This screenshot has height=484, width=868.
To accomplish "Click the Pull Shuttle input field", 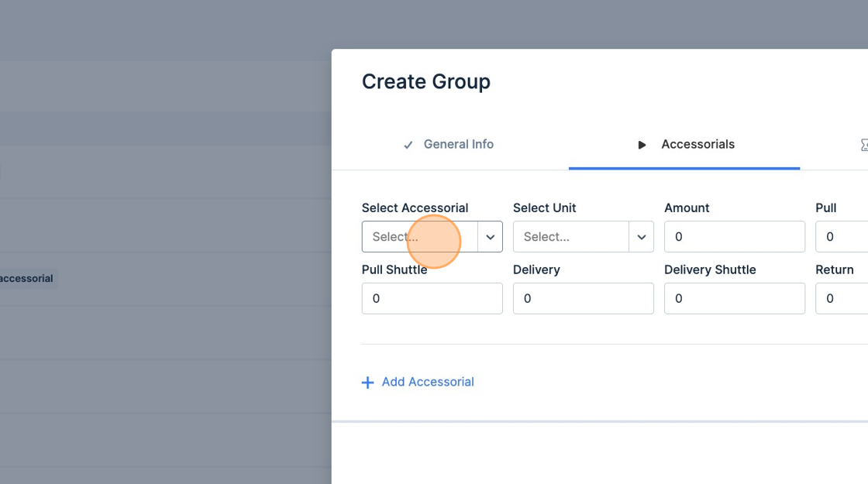I will [432, 299].
